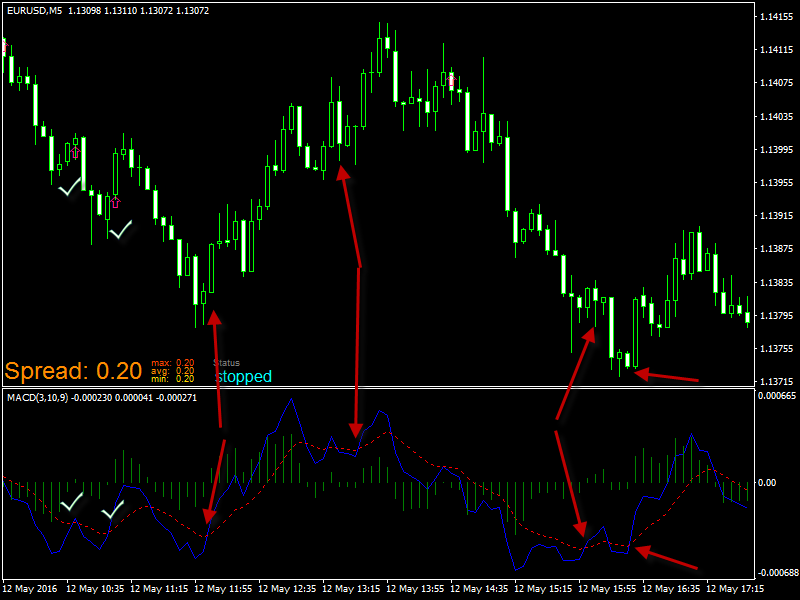Click the 12 May 11:55 time label
The width and height of the screenshot is (800, 600).
click(223, 589)
